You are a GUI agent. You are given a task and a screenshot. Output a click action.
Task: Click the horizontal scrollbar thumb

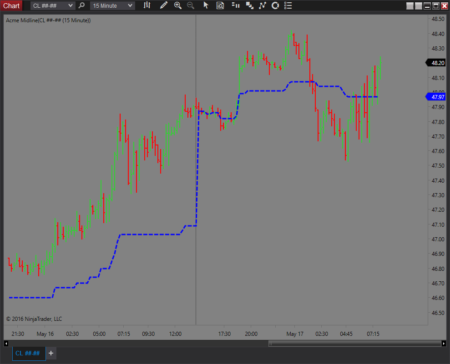355,343
